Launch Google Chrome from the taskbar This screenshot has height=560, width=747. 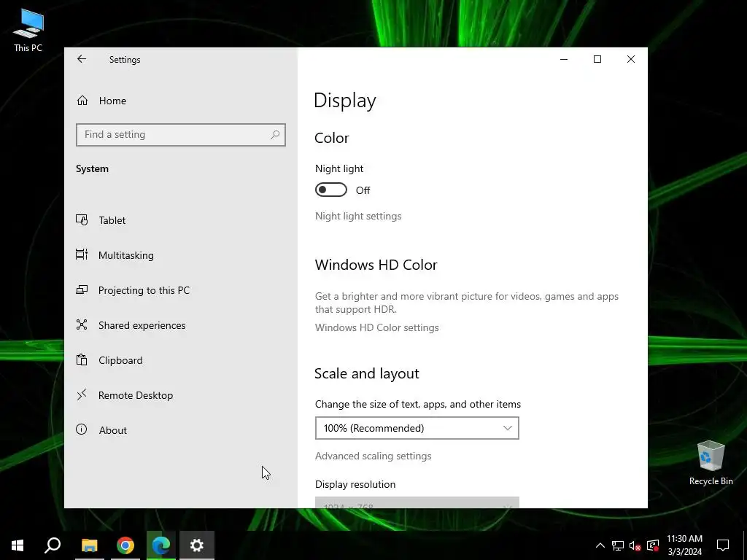click(125, 545)
